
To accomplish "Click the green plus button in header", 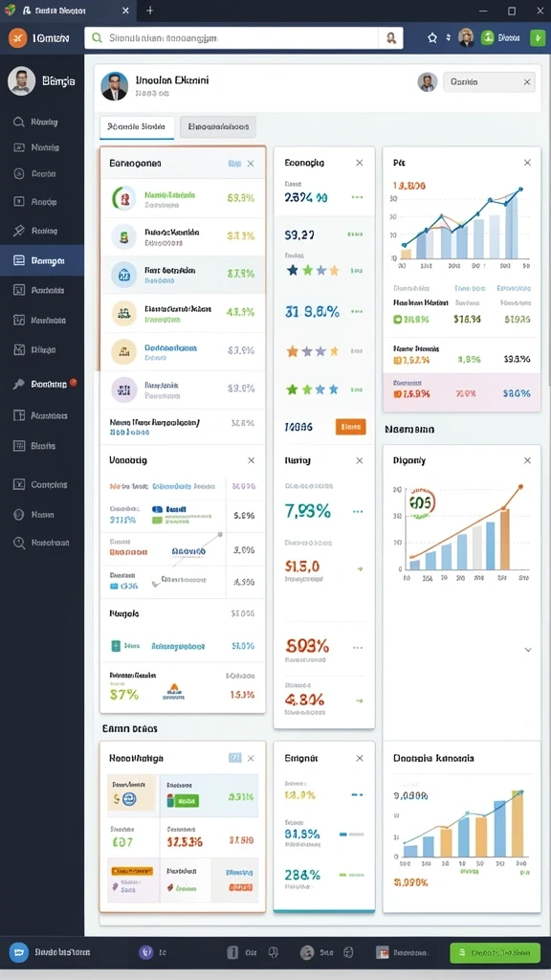I will click(x=538, y=37).
